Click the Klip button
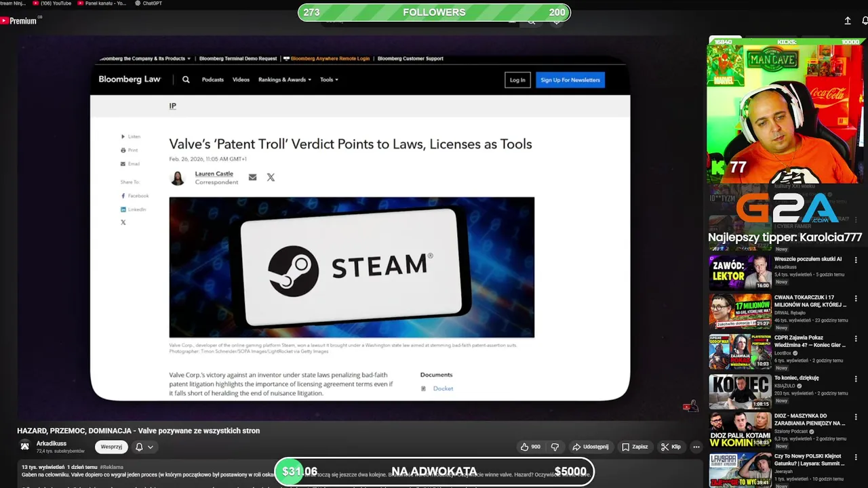868x488 pixels. (671, 447)
